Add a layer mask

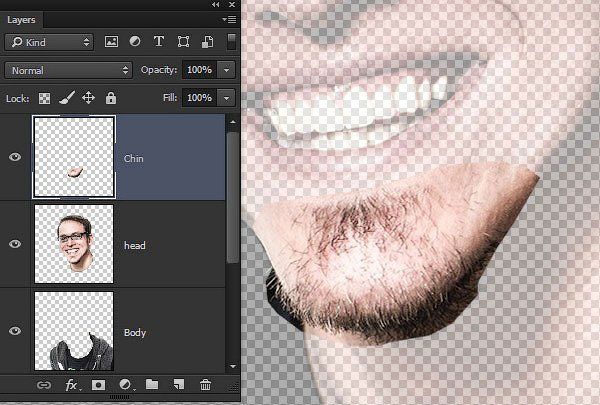98,385
